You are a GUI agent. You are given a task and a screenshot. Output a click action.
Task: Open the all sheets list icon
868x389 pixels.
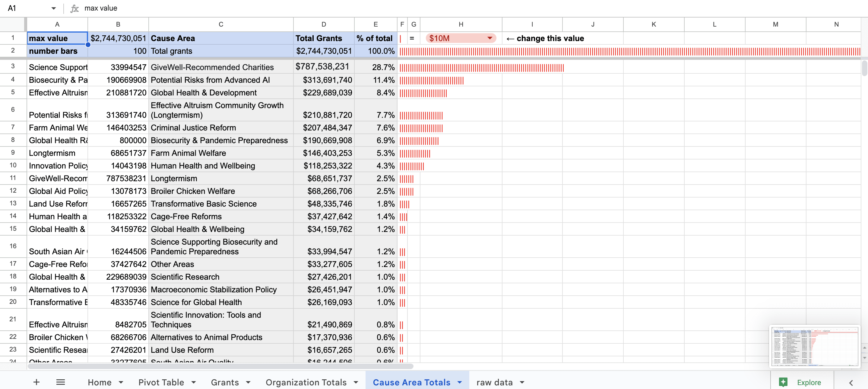(60, 382)
